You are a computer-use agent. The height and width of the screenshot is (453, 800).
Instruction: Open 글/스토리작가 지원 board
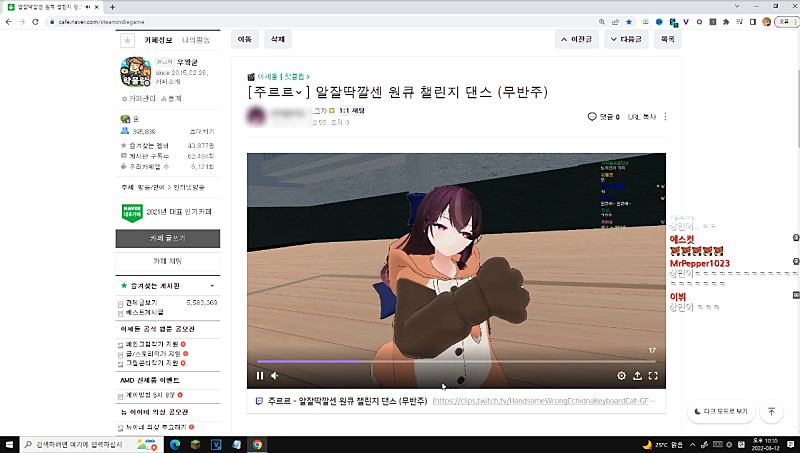pos(154,354)
